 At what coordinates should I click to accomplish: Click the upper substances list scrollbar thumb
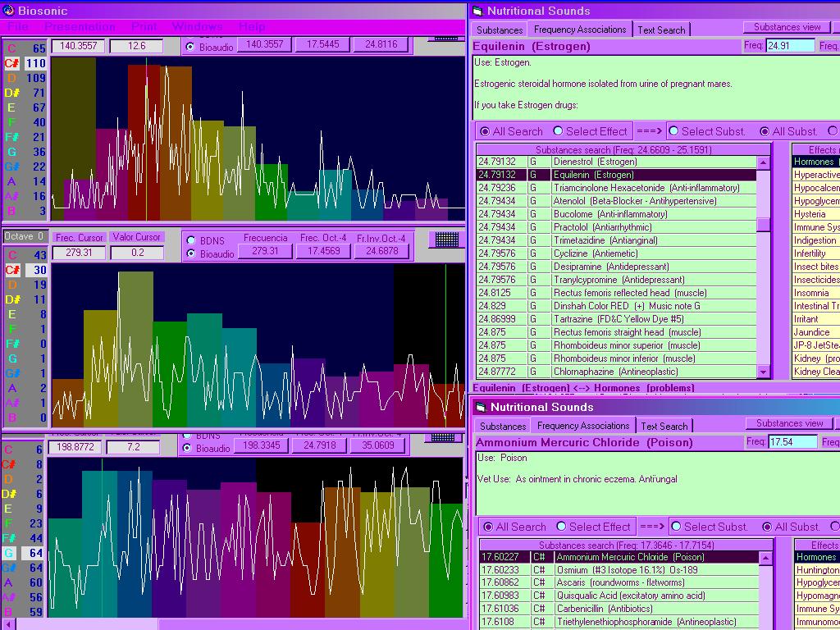763,225
